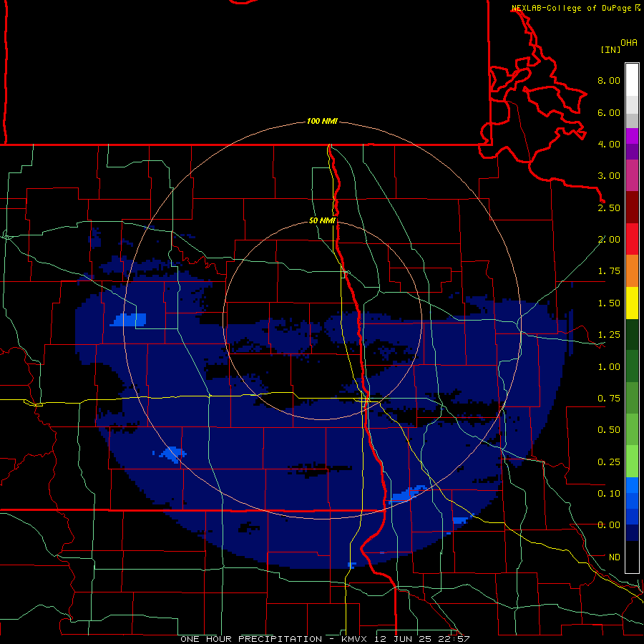Click the 1.50 legend value

(609, 303)
